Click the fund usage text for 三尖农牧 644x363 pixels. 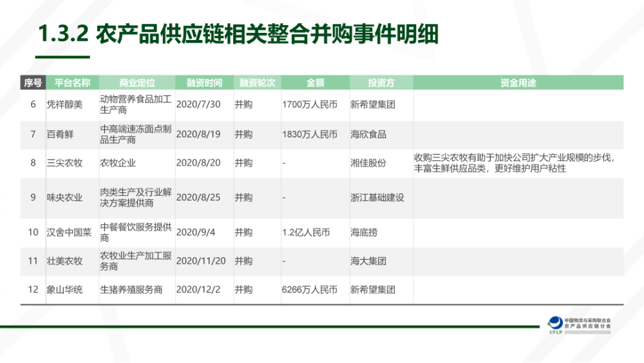[515, 162]
